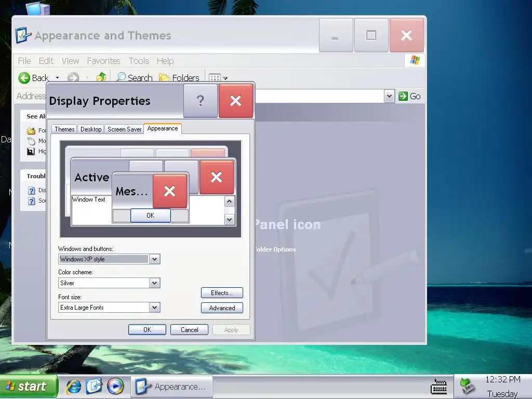Open the File menu
This screenshot has width=532, height=399.
[x=24, y=61]
